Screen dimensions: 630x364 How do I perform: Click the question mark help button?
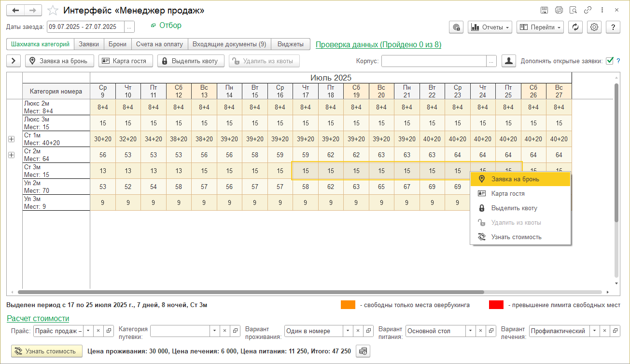click(x=613, y=27)
